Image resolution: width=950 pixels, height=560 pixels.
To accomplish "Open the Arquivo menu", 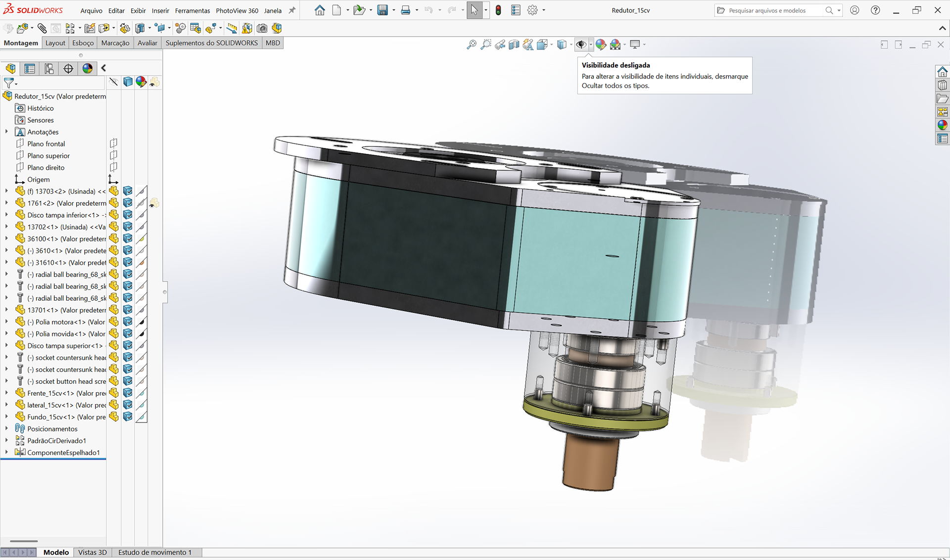I will pos(91,10).
